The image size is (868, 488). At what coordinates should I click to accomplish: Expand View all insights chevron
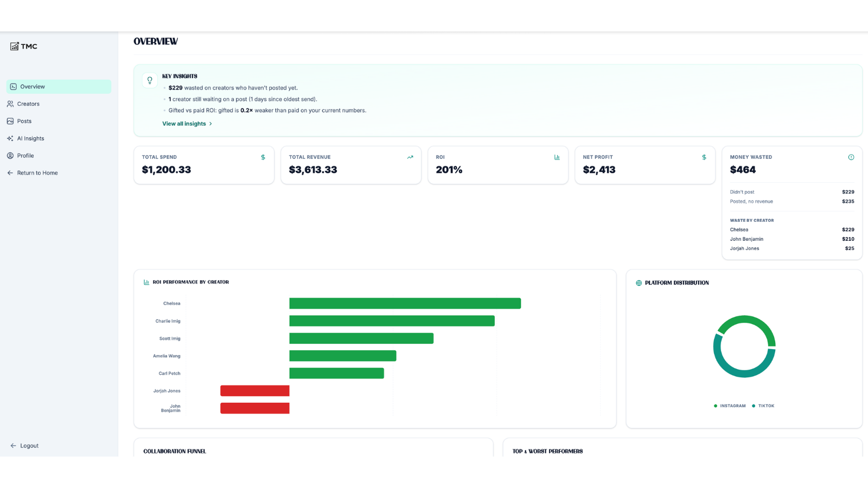click(210, 124)
